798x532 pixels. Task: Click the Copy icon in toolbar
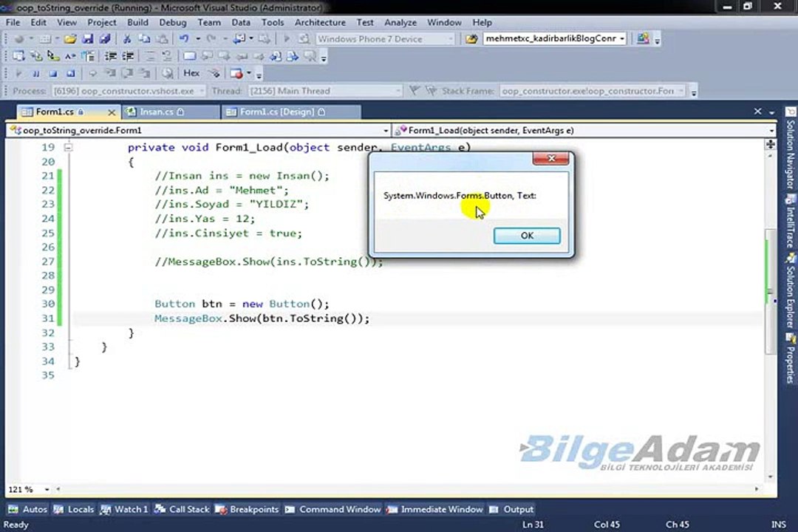coord(145,38)
